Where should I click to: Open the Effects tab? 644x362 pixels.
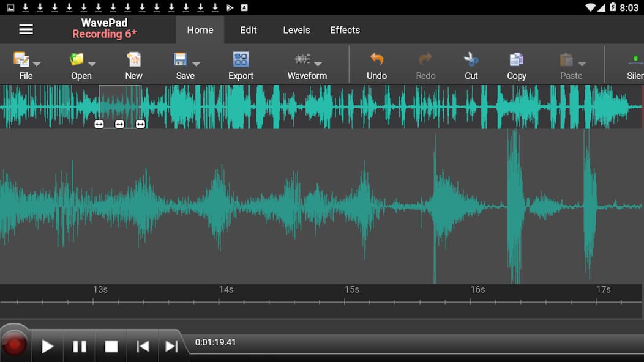[x=345, y=30]
